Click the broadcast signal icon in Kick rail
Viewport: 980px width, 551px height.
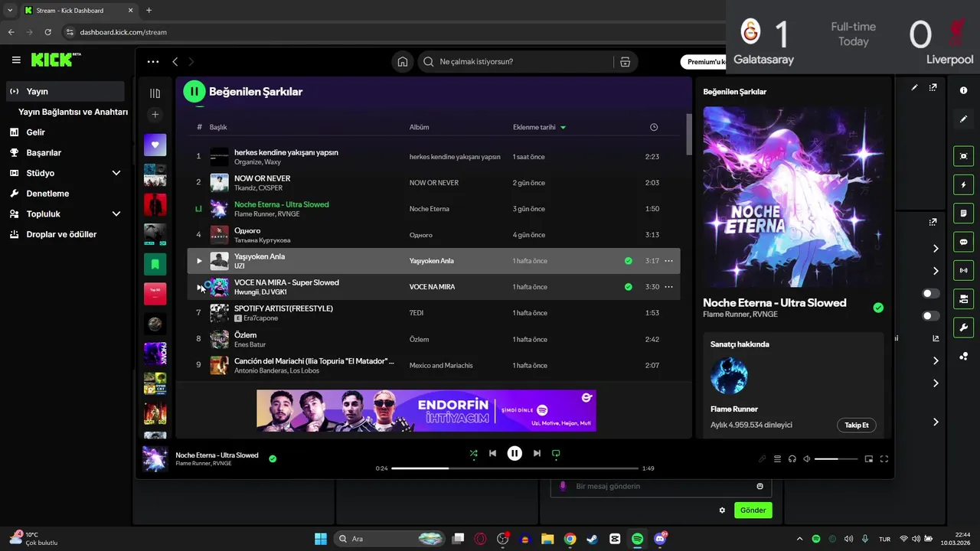coord(963,270)
